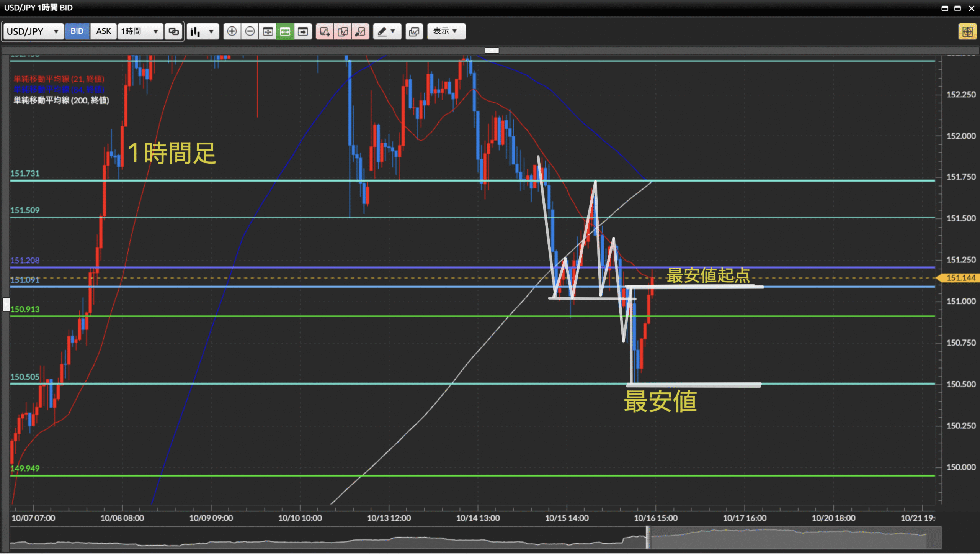980x554 pixels.
Task: Click the chart link chain icon
Action: coord(174,31)
